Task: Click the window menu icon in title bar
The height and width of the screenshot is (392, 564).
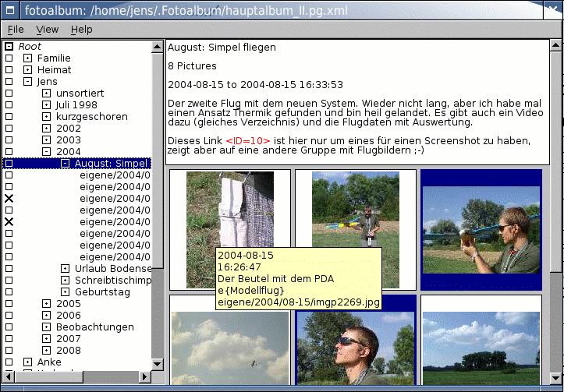Action: tap(9, 10)
